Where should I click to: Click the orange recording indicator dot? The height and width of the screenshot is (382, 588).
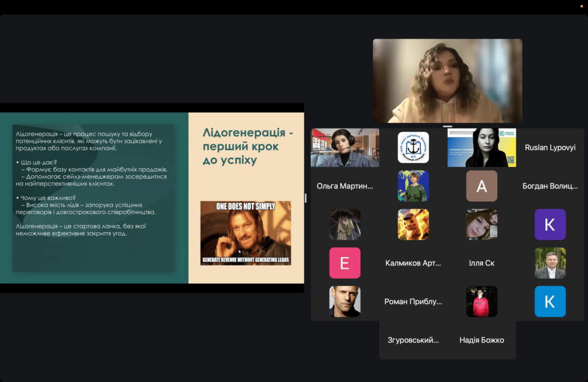(582, 6)
